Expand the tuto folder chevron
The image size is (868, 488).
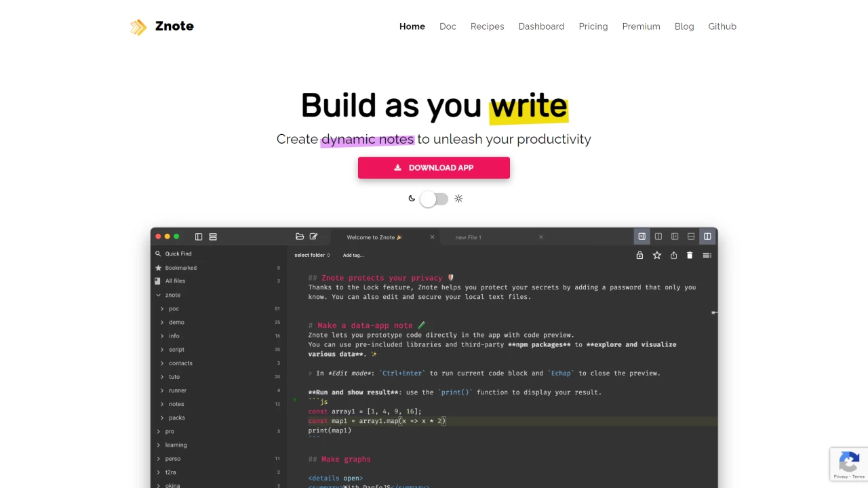click(162, 377)
